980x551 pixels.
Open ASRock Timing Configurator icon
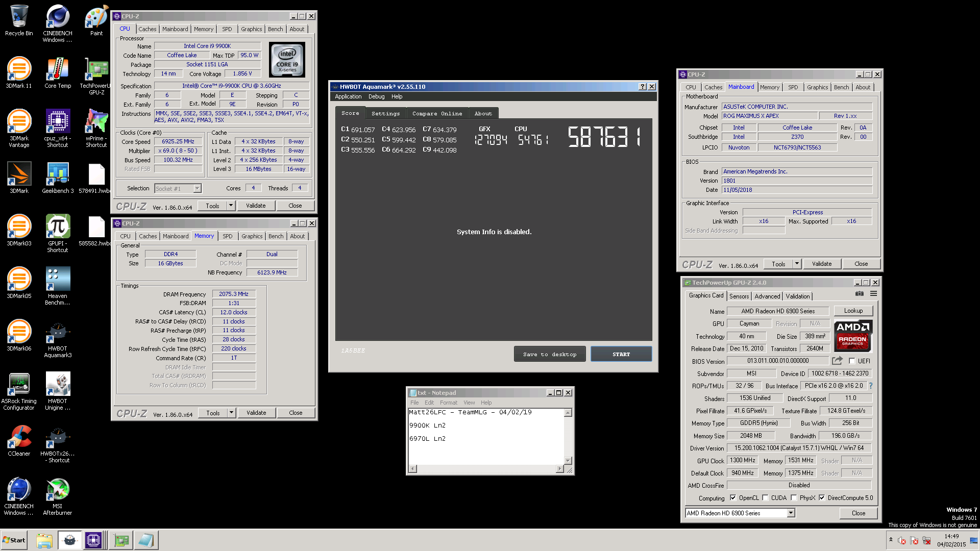click(x=19, y=391)
